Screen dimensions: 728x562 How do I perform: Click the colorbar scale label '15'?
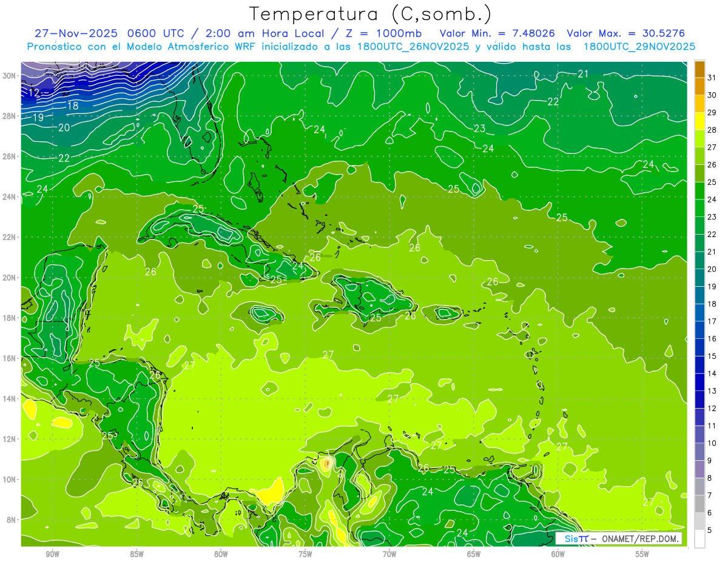[712, 356]
